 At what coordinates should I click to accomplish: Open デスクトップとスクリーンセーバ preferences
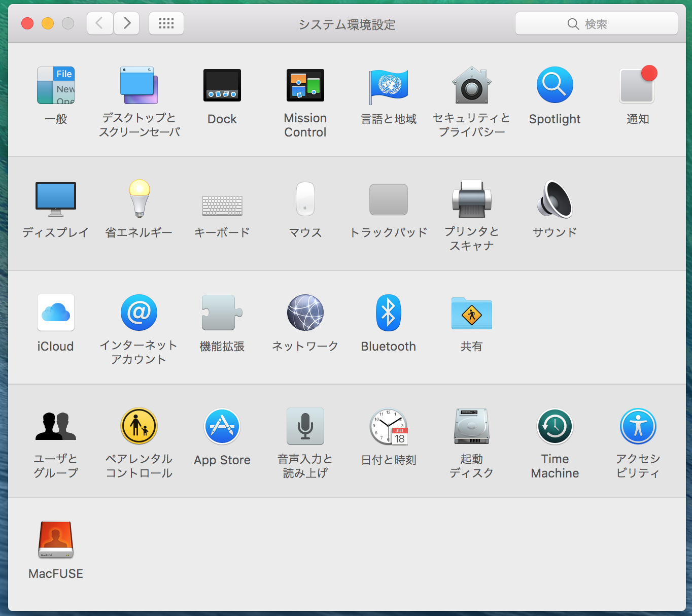(139, 85)
